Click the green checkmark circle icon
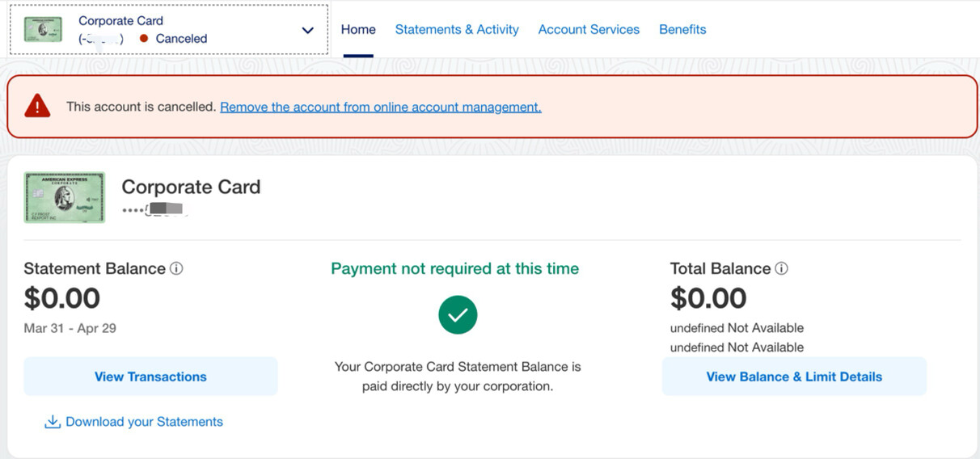 (458, 315)
